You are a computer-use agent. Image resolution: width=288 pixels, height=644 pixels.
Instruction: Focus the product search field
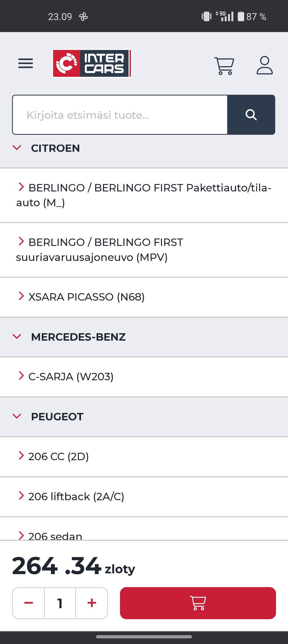[x=120, y=115]
